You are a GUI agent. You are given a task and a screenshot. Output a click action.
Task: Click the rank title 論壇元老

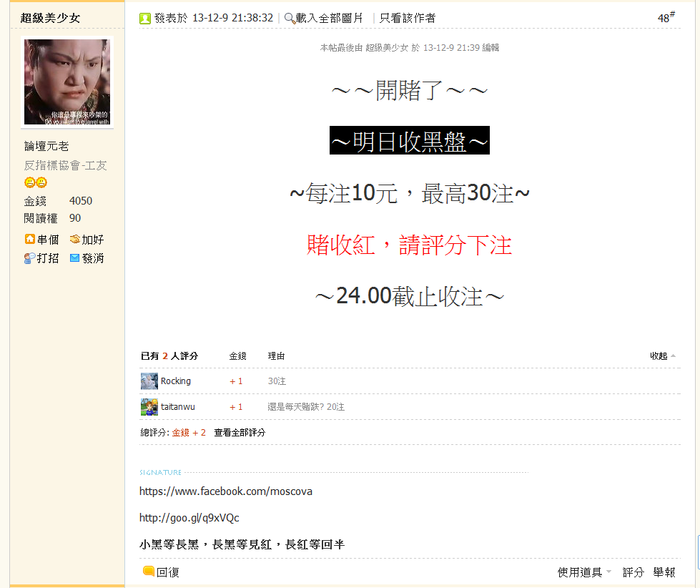tap(46, 147)
